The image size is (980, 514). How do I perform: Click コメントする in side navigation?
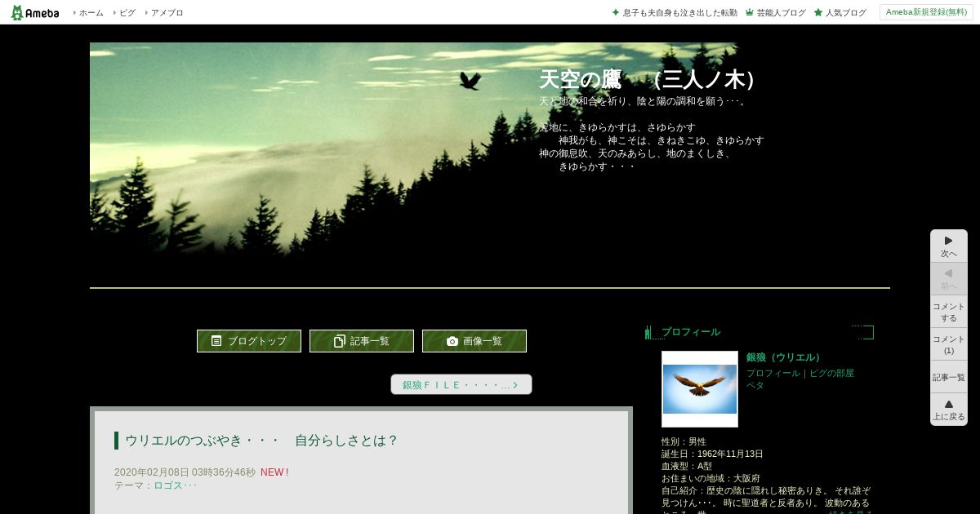click(x=949, y=312)
